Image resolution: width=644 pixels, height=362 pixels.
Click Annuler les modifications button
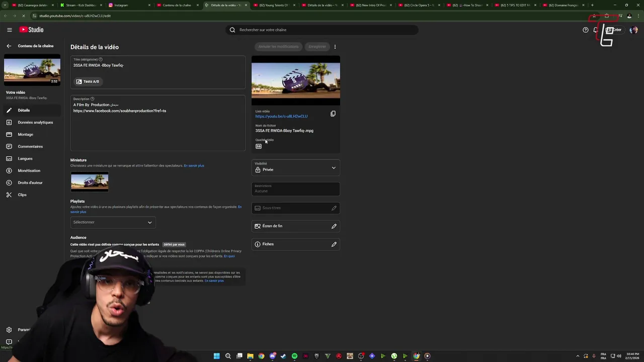[x=278, y=47]
